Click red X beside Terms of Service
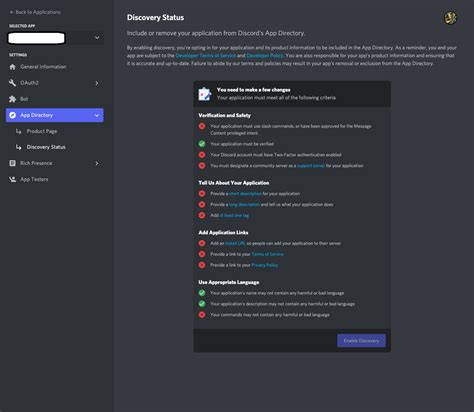The height and width of the screenshot is (412, 474). tap(202, 254)
